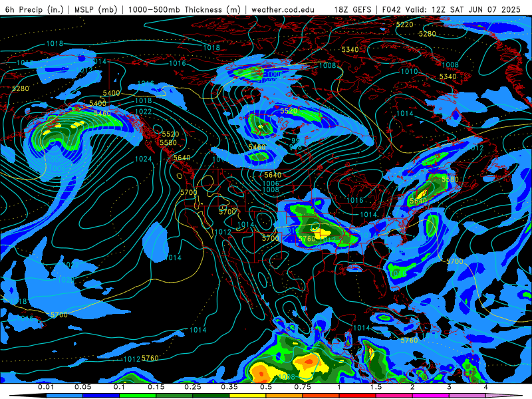
Task: Pick the light orange 0.5–0.75 legend swatch
Action: 285,396
